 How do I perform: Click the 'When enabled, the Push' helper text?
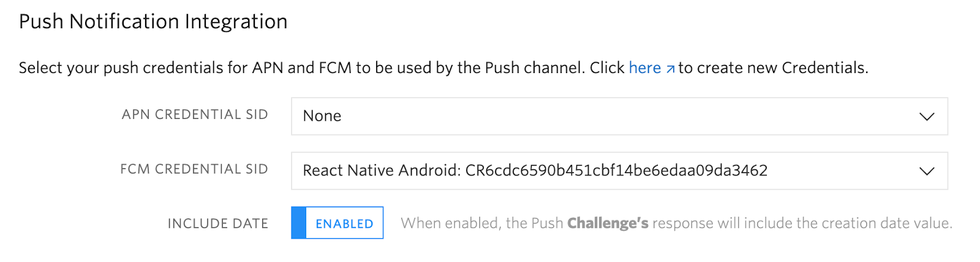(x=481, y=223)
